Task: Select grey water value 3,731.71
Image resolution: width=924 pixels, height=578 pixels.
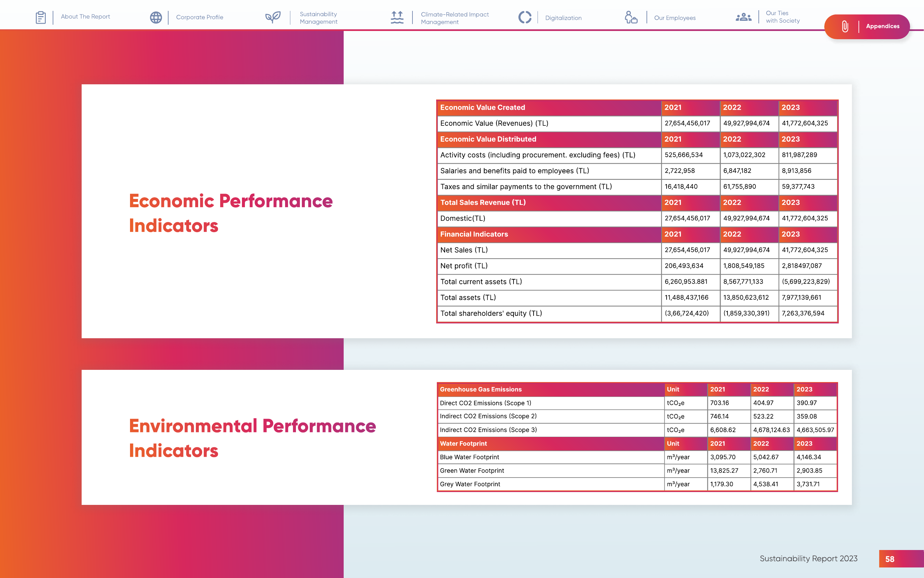Action: coord(808,484)
